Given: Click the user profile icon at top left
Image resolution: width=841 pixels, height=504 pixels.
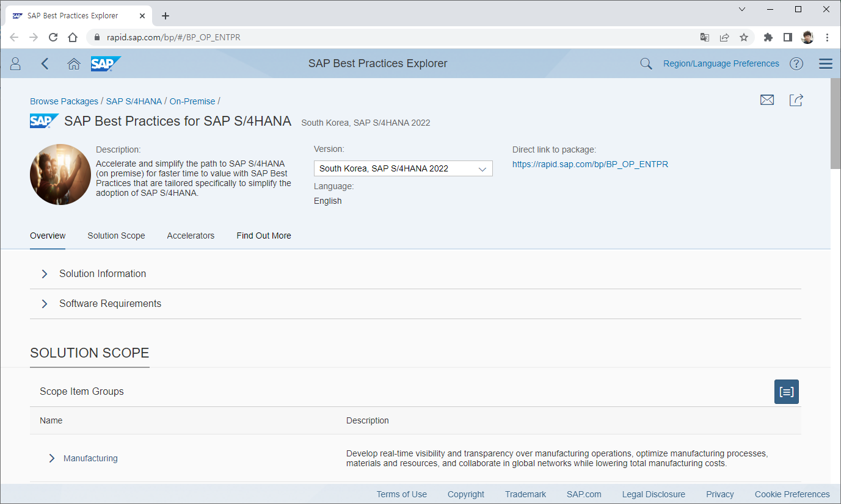Looking at the screenshot, I should click(x=15, y=63).
